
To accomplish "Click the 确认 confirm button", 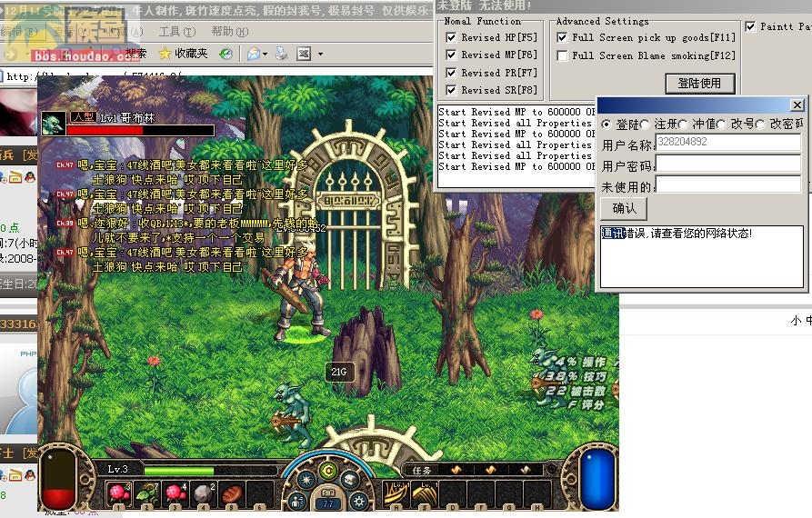I will pyautogui.click(x=624, y=208).
